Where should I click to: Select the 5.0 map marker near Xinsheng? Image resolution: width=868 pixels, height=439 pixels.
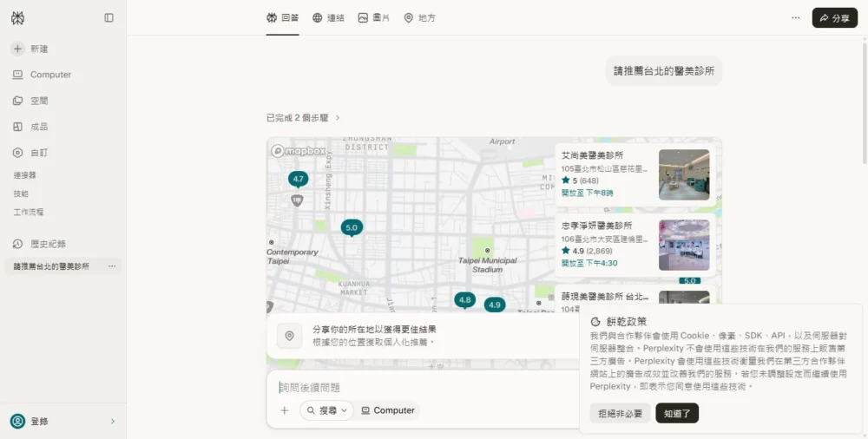click(x=352, y=228)
